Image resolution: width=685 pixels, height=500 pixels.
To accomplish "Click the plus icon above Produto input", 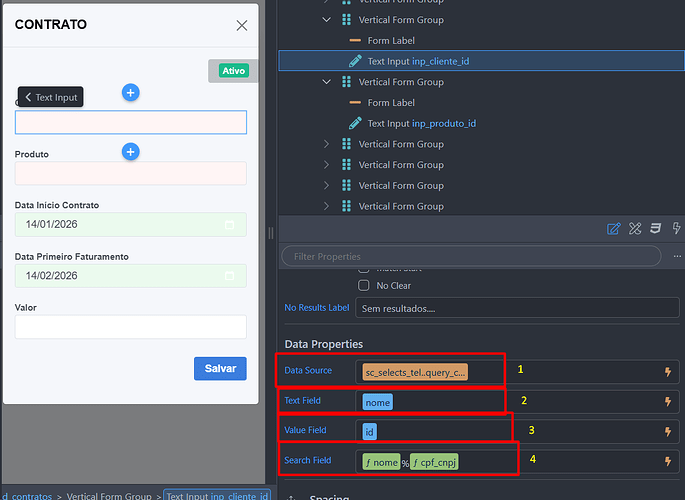I will coord(130,152).
